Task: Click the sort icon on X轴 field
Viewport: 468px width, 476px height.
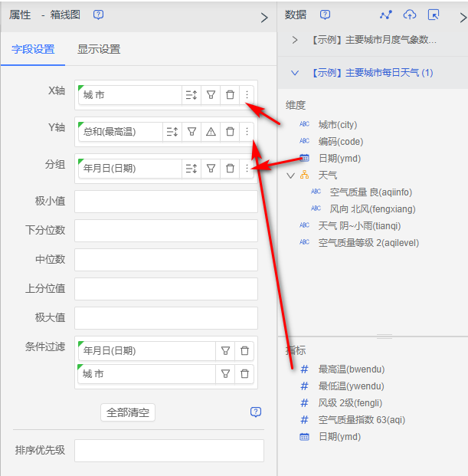Action: (x=191, y=95)
